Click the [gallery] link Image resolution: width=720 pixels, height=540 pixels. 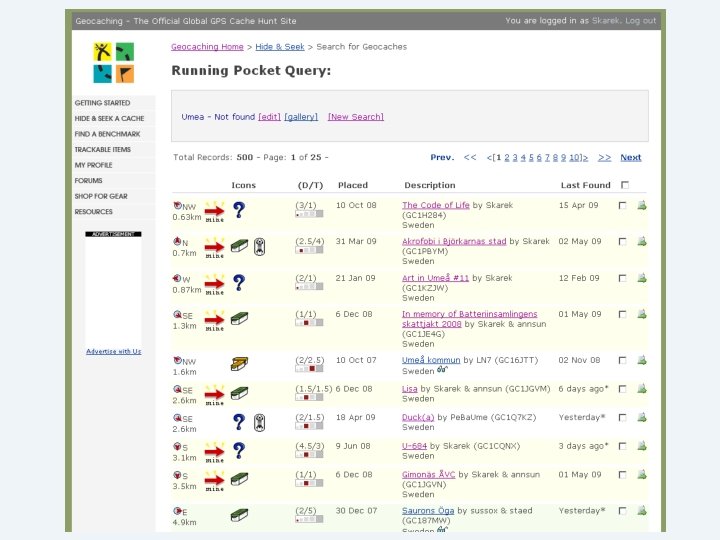click(x=301, y=117)
